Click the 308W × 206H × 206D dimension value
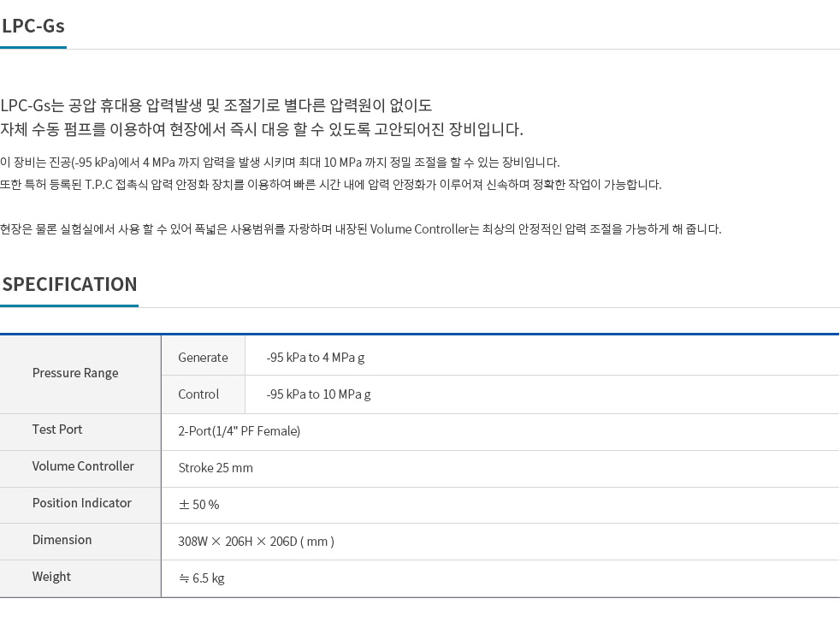This screenshot has width=840, height=640. tap(256, 542)
